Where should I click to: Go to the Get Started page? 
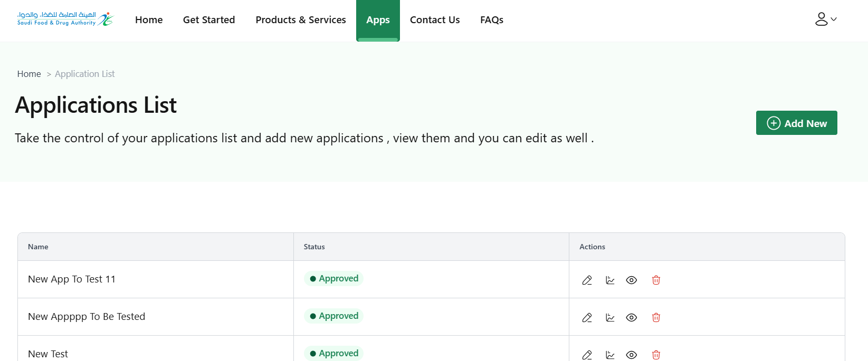(209, 20)
